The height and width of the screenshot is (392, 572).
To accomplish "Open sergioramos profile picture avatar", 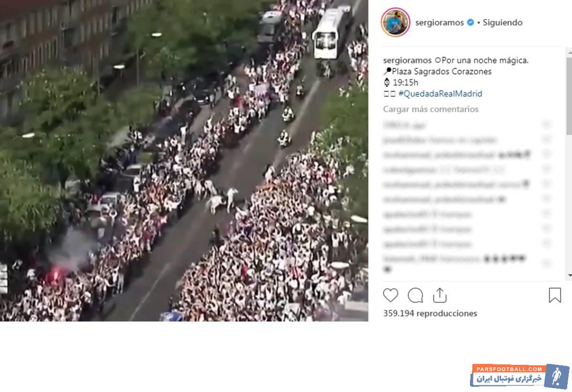I will point(396,22).
